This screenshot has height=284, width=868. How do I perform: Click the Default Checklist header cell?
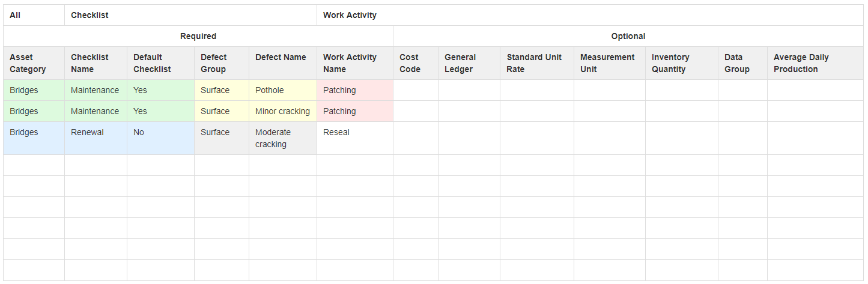160,63
